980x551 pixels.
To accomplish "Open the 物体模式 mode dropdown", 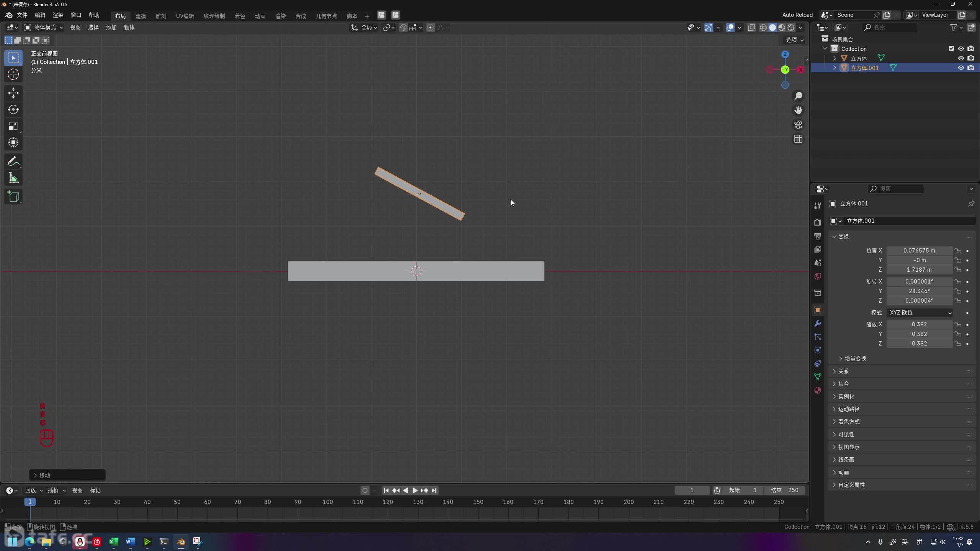I will coord(44,27).
